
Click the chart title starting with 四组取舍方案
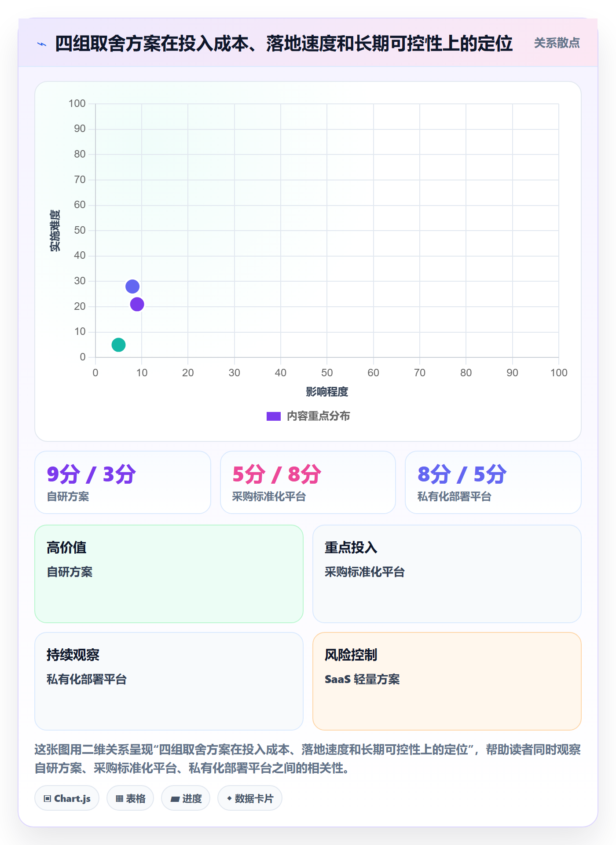284,44
